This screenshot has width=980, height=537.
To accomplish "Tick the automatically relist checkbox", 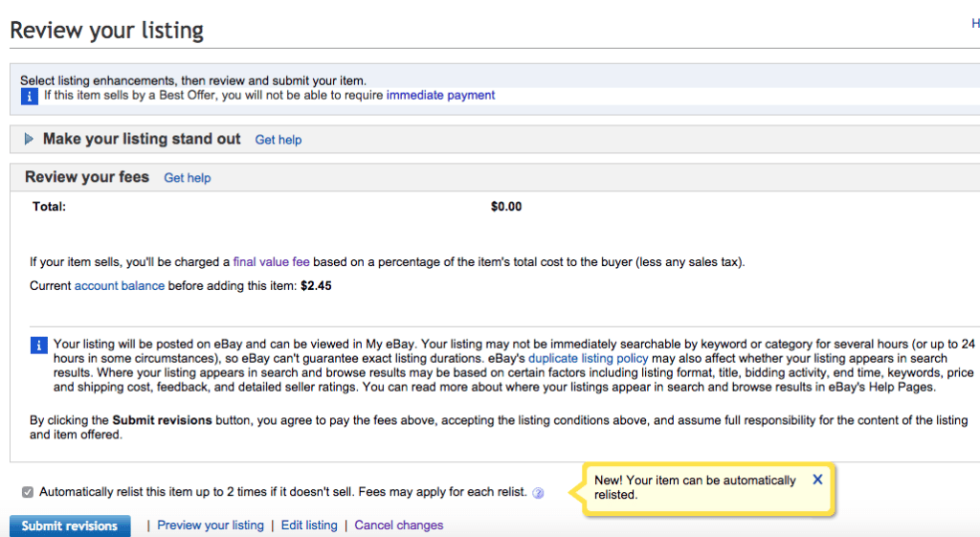I will [x=28, y=492].
